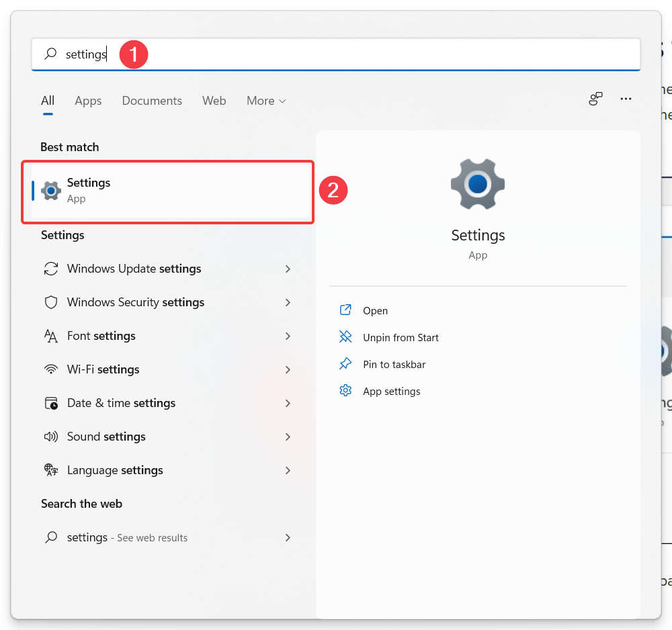Switch to the All tab

click(48, 101)
